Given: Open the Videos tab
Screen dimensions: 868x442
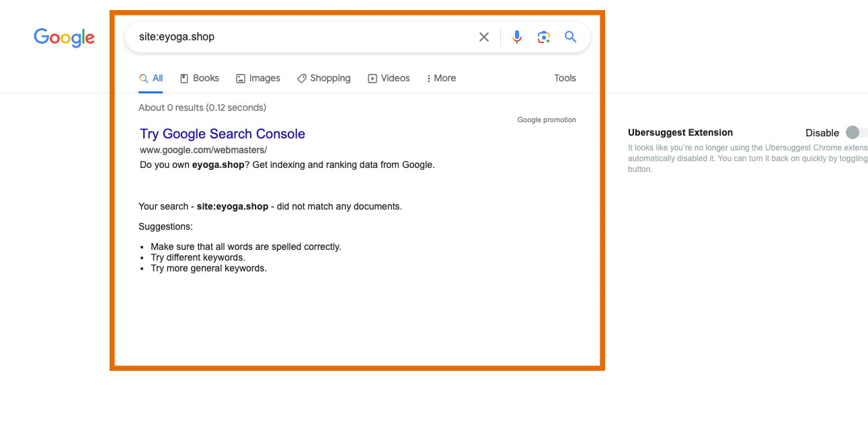Looking at the screenshot, I should (x=389, y=78).
